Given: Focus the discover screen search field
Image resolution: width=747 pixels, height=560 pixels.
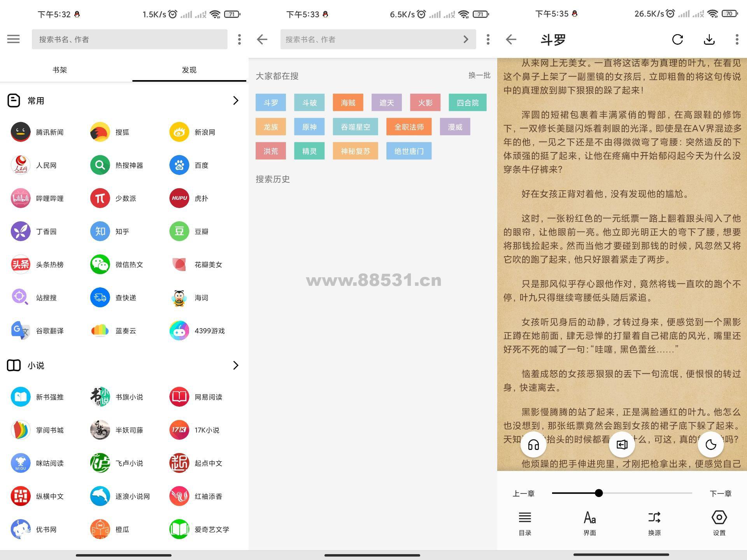Looking at the screenshot, I should click(130, 39).
